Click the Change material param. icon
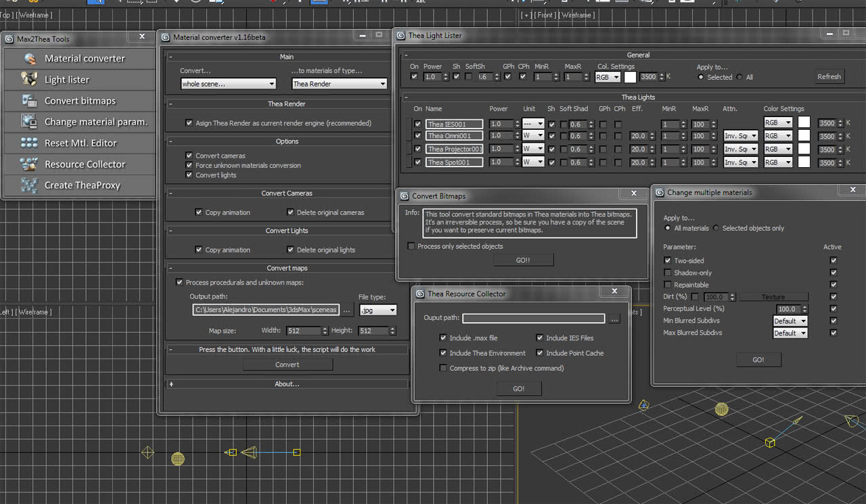 click(29, 122)
